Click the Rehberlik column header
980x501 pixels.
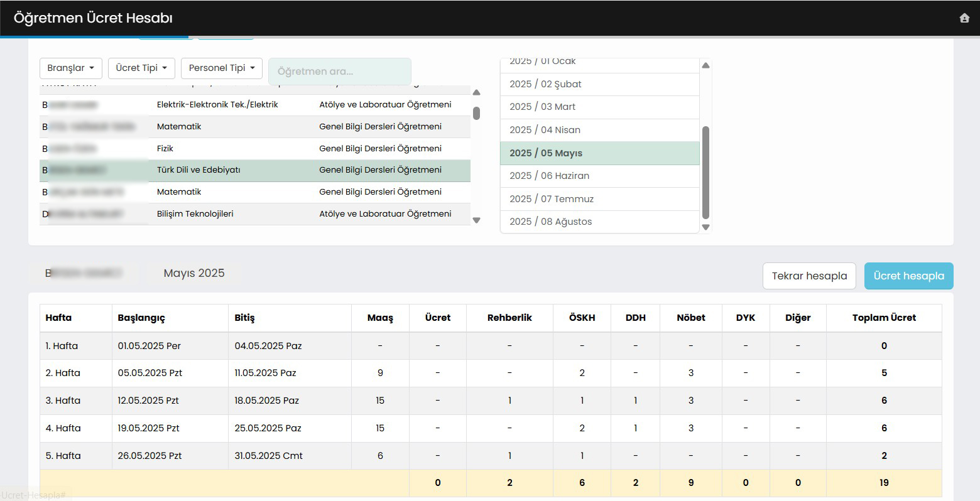(509, 318)
